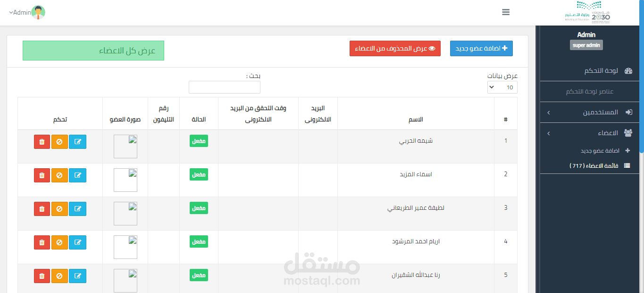The width and height of the screenshot is (644, 293).
Task: Click عرض المحذوف من الاعضاء button
Action: (395, 48)
